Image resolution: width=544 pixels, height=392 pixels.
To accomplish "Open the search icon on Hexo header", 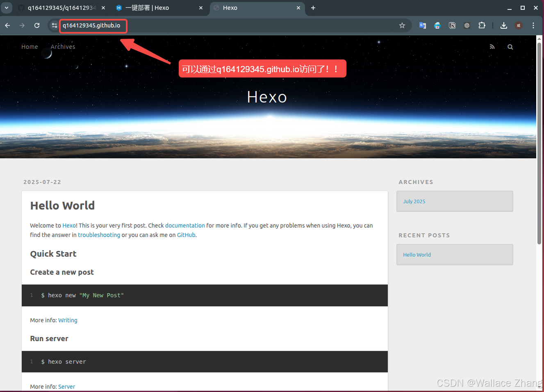I will point(510,47).
